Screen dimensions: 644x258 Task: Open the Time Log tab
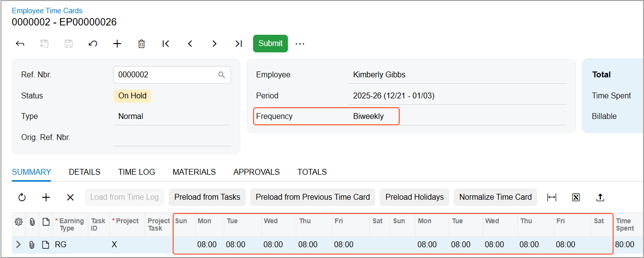[x=136, y=172]
